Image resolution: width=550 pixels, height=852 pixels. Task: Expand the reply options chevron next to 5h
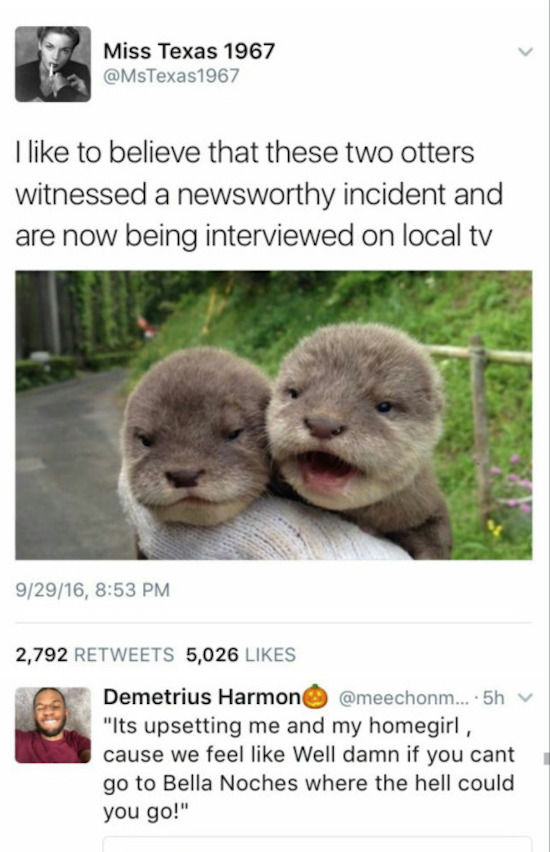click(x=526, y=697)
